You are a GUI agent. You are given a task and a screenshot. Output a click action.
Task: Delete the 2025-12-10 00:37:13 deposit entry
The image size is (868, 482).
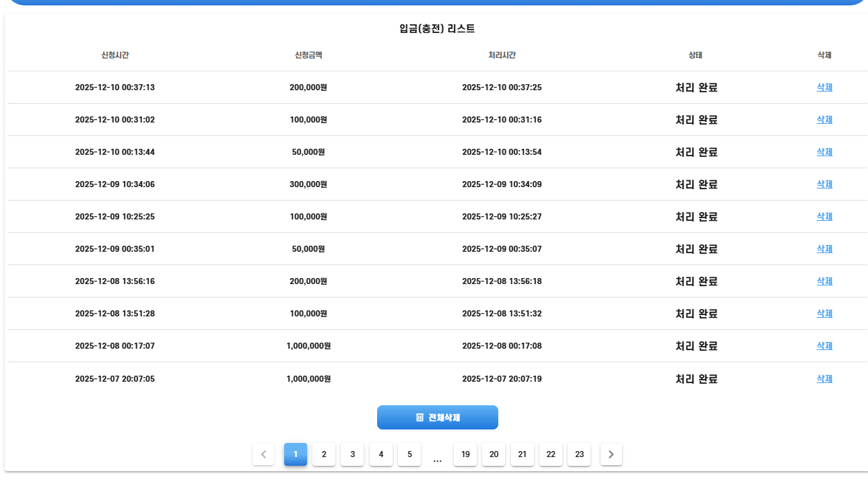pyautogui.click(x=824, y=88)
